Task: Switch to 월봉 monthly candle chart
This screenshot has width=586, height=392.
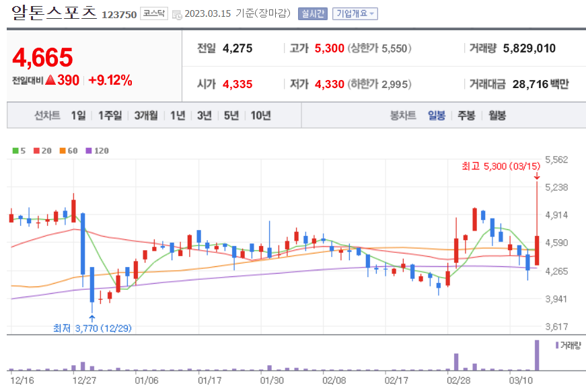Action: pyautogui.click(x=497, y=116)
